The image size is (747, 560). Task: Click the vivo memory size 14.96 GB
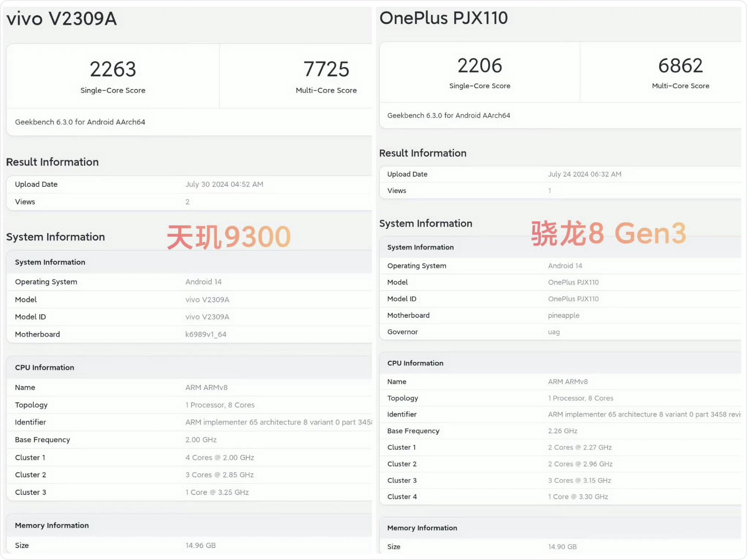pyautogui.click(x=200, y=545)
